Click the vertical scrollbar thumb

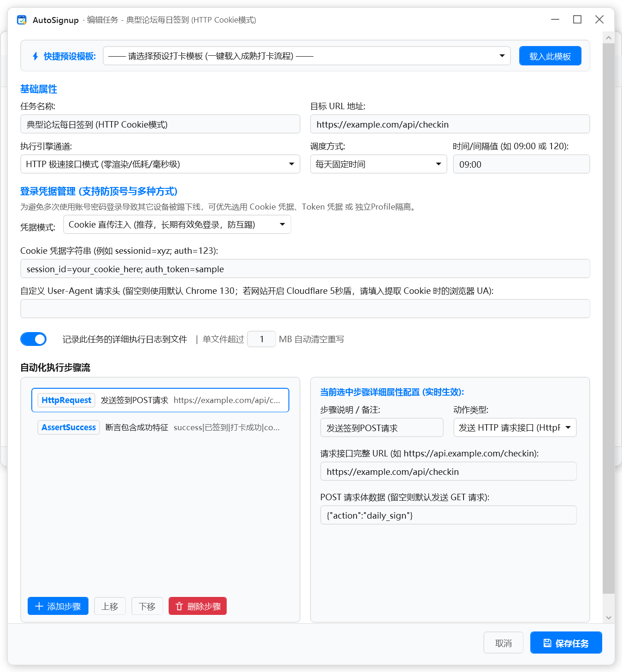point(609,318)
